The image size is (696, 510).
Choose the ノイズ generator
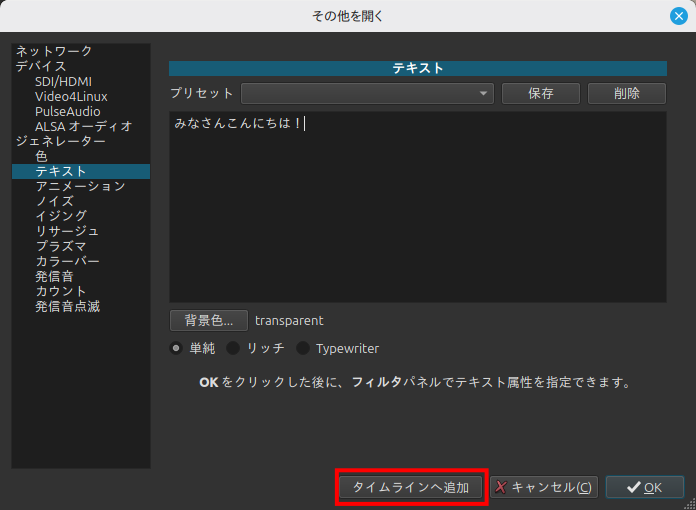coord(54,201)
